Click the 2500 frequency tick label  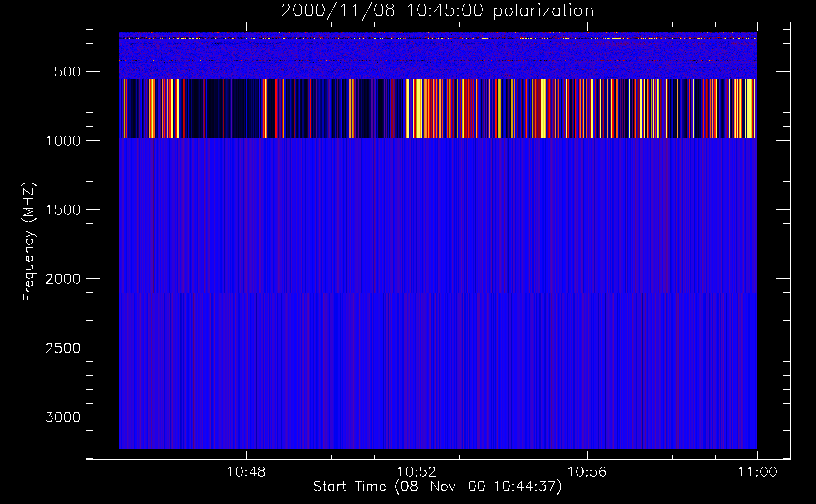coord(63,348)
